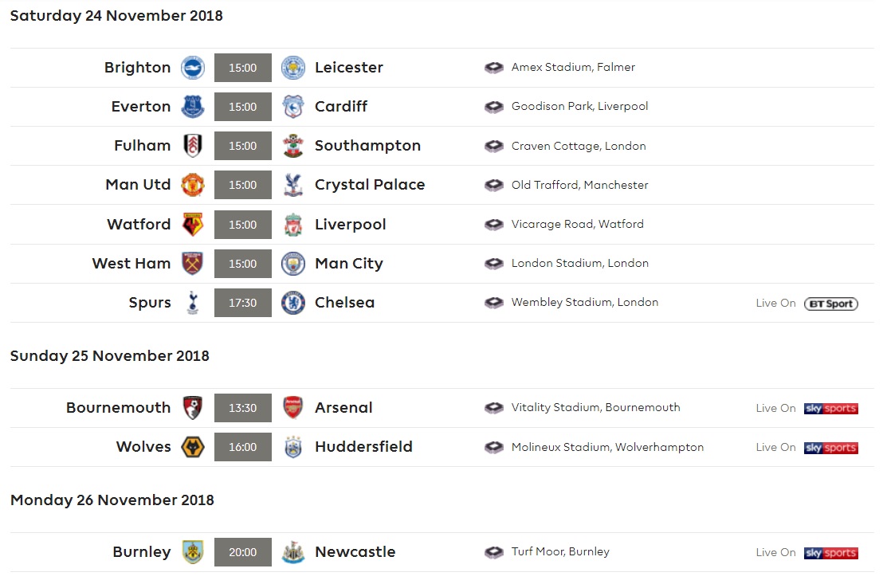
Task: Open Goodison Park, Liverpool venue link
Action: (579, 107)
